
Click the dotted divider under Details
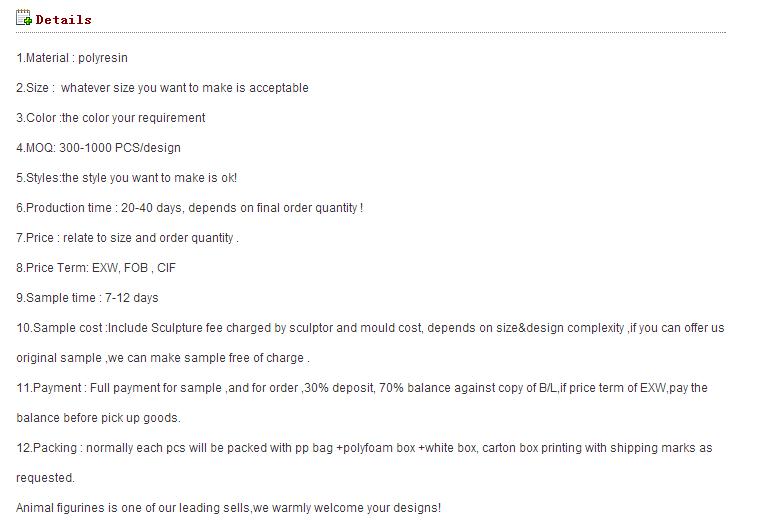point(371,33)
